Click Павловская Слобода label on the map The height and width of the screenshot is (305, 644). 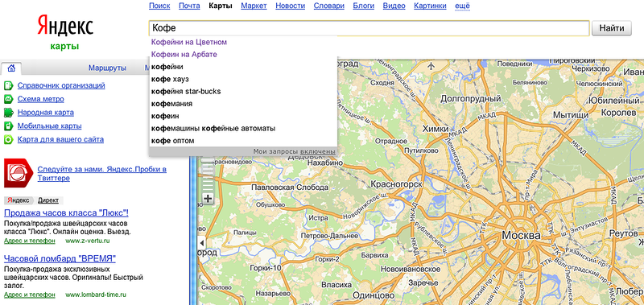point(290,188)
